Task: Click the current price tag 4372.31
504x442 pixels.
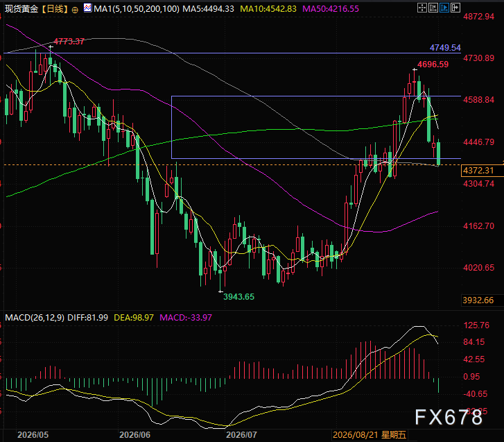Action: point(482,171)
